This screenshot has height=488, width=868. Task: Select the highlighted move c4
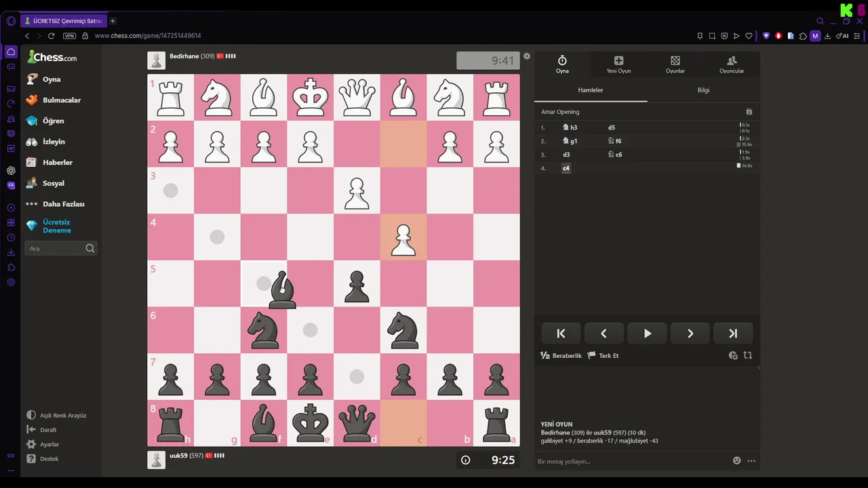coord(566,168)
